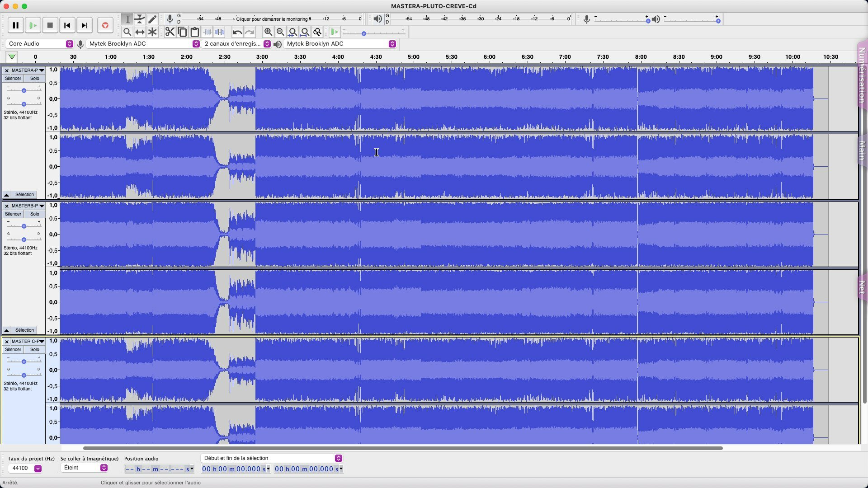This screenshot has width=868, height=488.
Task: Click the Stop transport button
Action: 50,25
